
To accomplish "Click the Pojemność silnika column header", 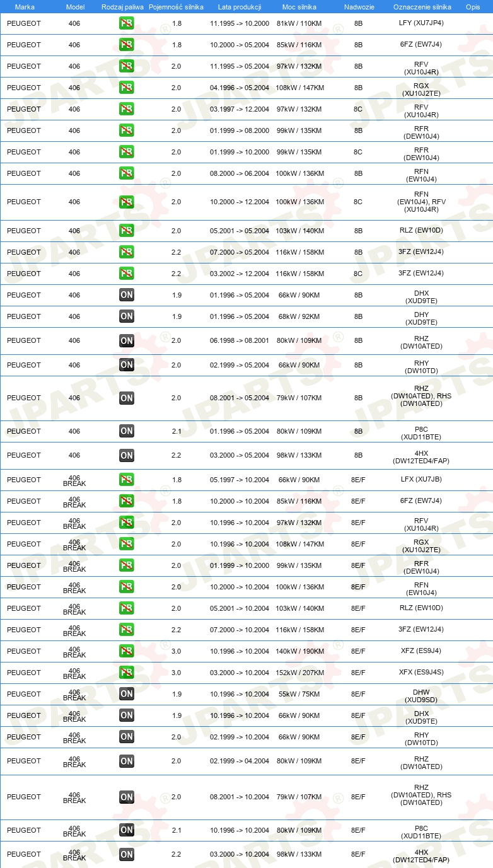I will tap(176, 7).
